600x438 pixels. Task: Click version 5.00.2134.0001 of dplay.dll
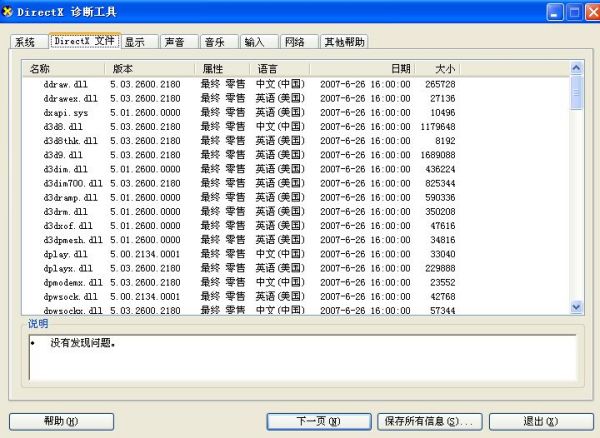pos(145,254)
